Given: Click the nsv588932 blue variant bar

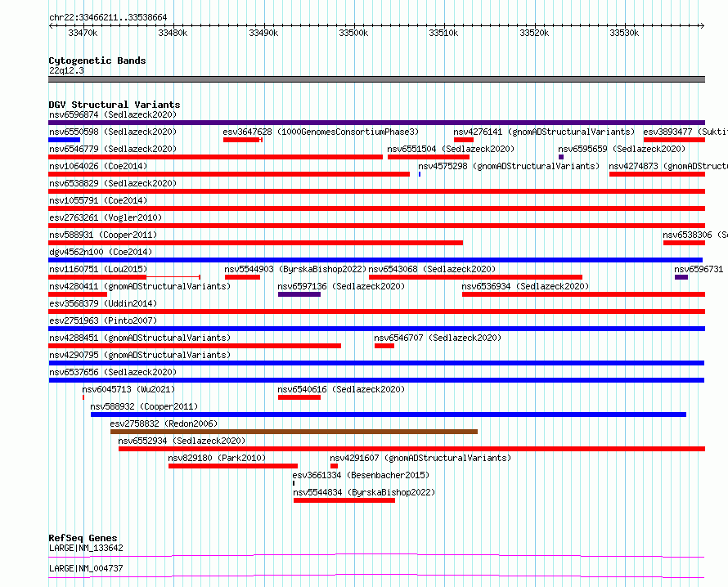Looking at the screenshot, I should [389, 414].
